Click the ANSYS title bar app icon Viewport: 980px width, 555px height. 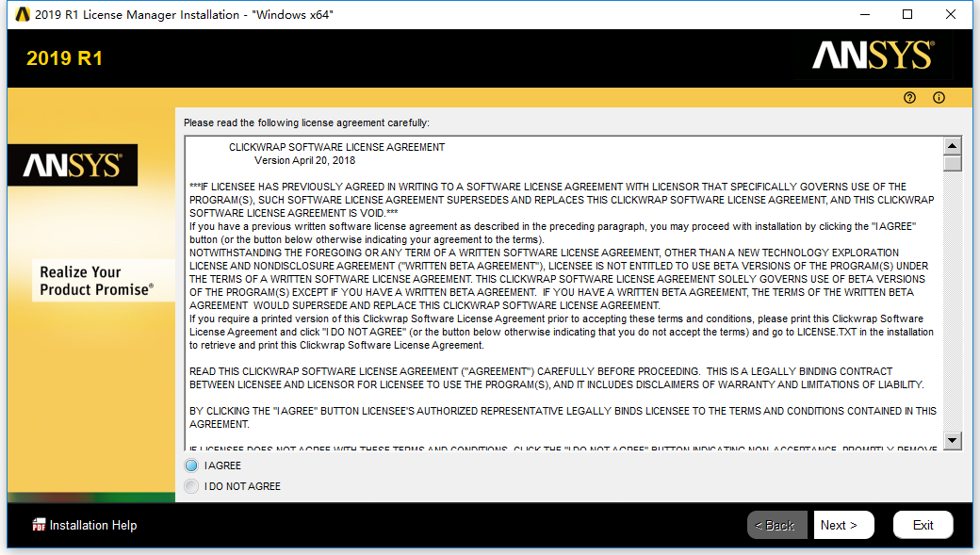point(23,14)
